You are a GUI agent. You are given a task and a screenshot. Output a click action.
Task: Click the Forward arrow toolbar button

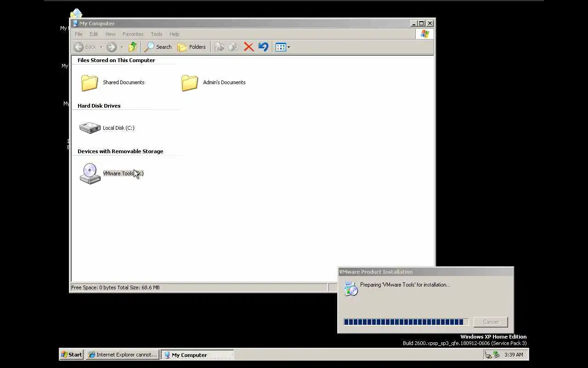pos(112,47)
